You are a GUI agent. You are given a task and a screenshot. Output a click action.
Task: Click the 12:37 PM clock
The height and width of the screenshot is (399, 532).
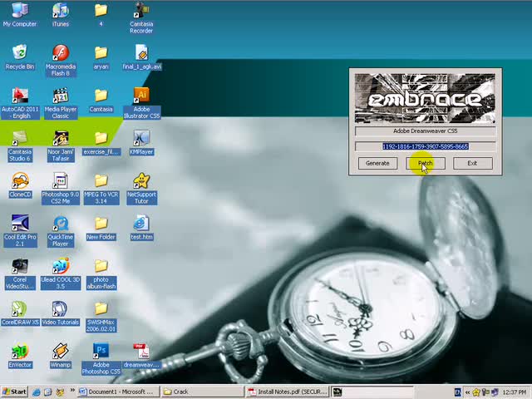pyautogui.click(x=515, y=392)
